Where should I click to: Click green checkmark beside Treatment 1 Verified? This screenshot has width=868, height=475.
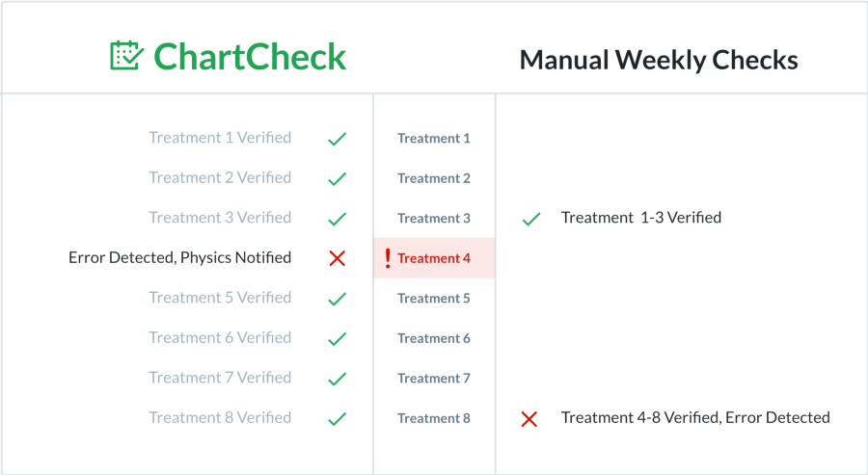point(338,139)
